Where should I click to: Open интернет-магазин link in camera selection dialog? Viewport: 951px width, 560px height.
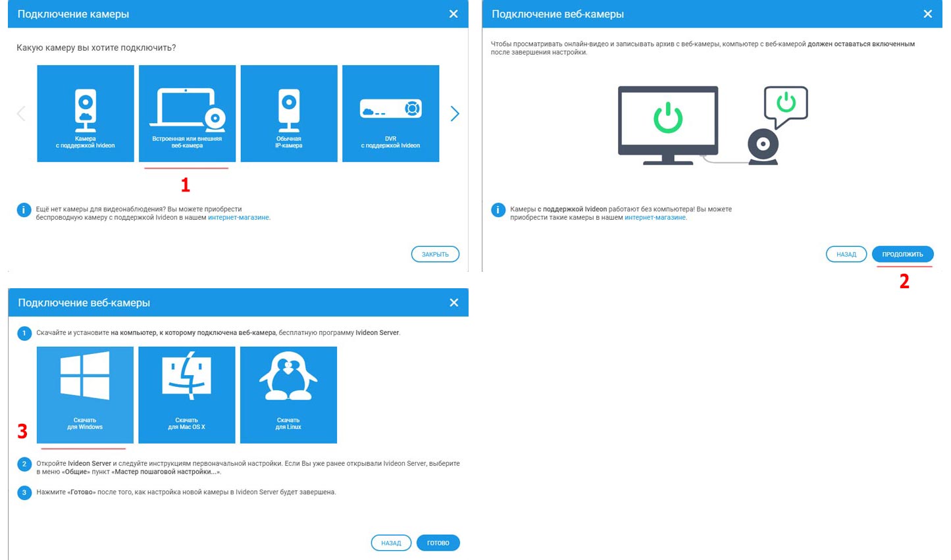pyautogui.click(x=238, y=218)
